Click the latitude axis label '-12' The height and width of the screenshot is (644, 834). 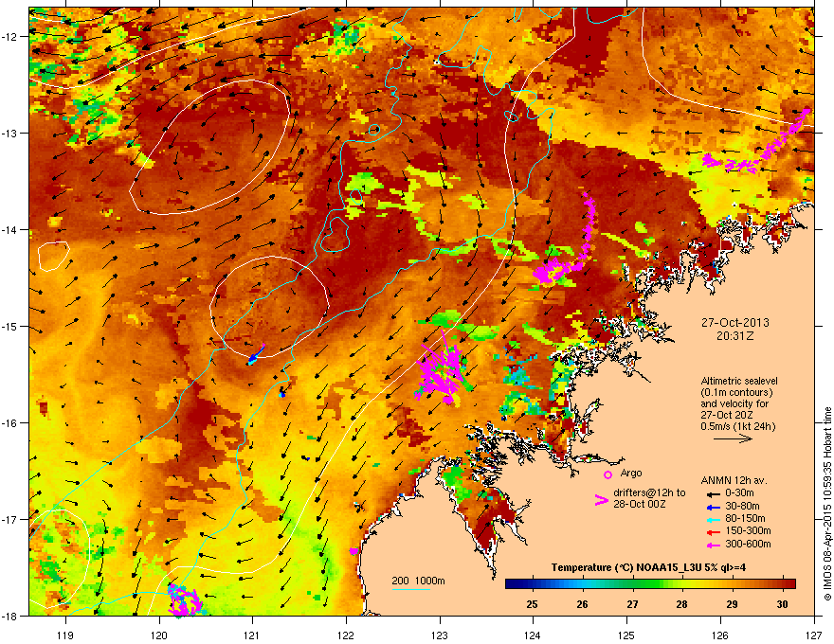pos(9,37)
